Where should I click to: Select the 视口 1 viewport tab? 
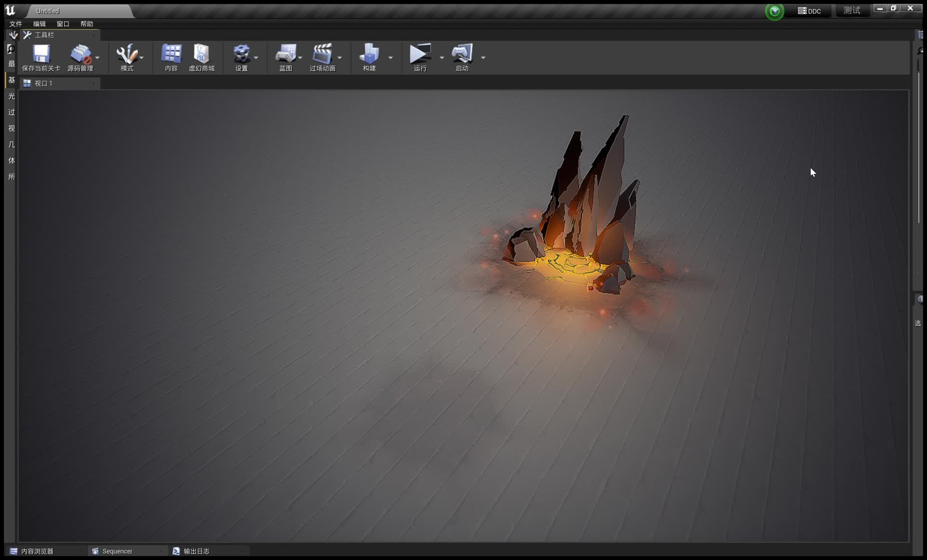coord(43,83)
